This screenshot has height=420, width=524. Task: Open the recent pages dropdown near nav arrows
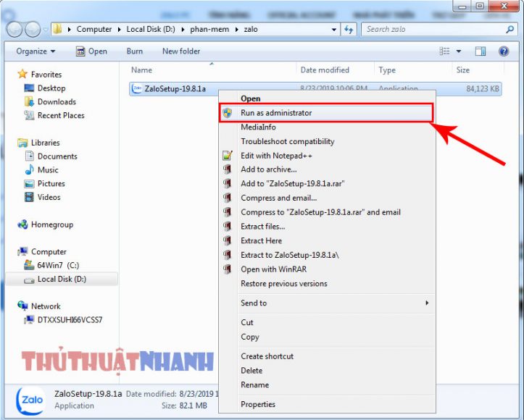click(46, 30)
